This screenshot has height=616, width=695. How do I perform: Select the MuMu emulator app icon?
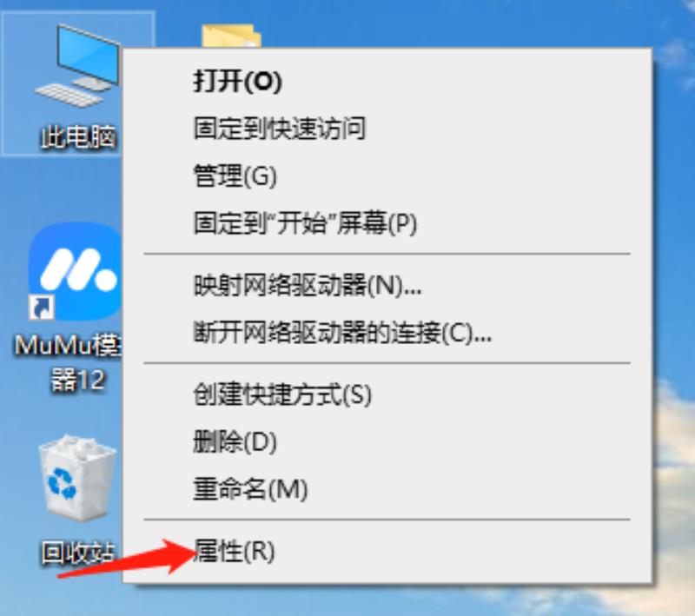pyautogui.click(x=76, y=271)
